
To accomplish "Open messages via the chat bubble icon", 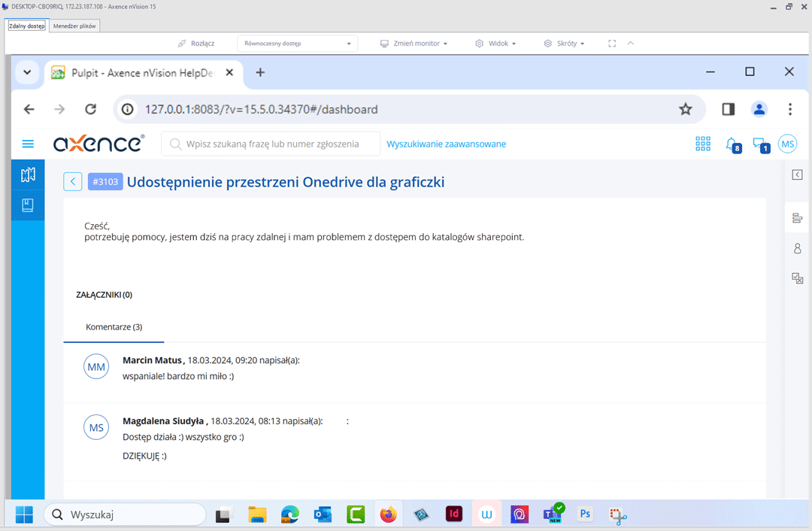I will click(759, 144).
